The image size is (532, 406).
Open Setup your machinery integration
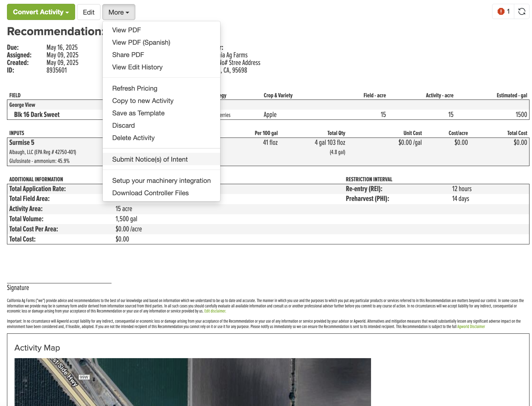click(x=161, y=181)
